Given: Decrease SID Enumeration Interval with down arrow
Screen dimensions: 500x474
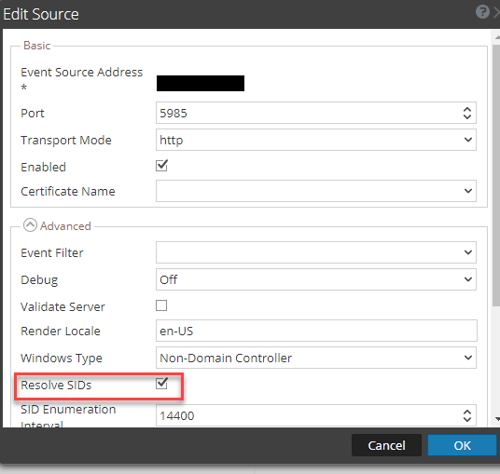Looking at the screenshot, I should (467, 419).
